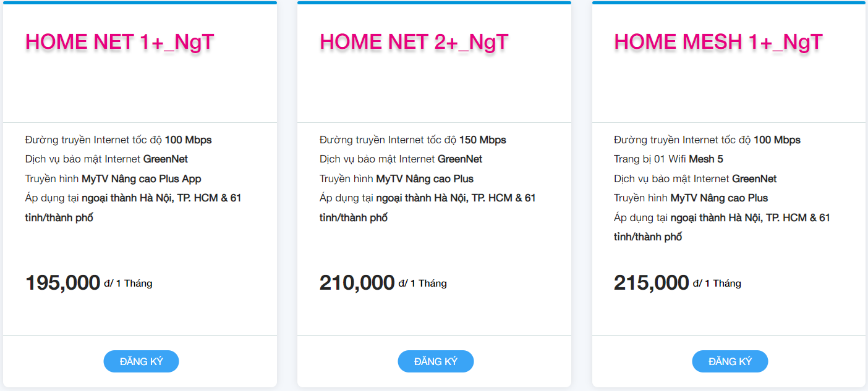Image resolution: width=868 pixels, height=391 pixels.
Task: Click the MyTV Nâng cao Plus App line
Action: tap(113, 179)
